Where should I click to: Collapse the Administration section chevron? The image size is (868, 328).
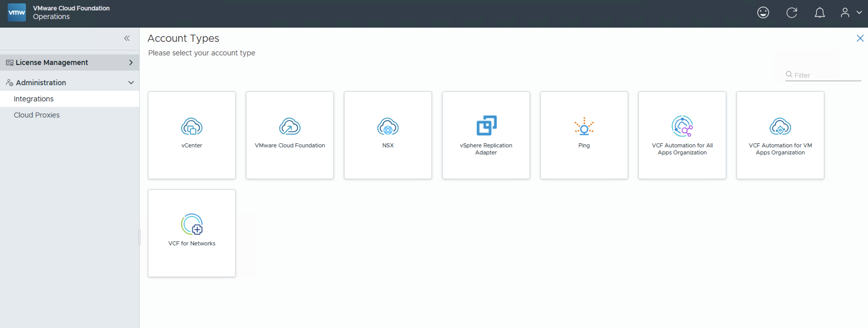point(131,82)
